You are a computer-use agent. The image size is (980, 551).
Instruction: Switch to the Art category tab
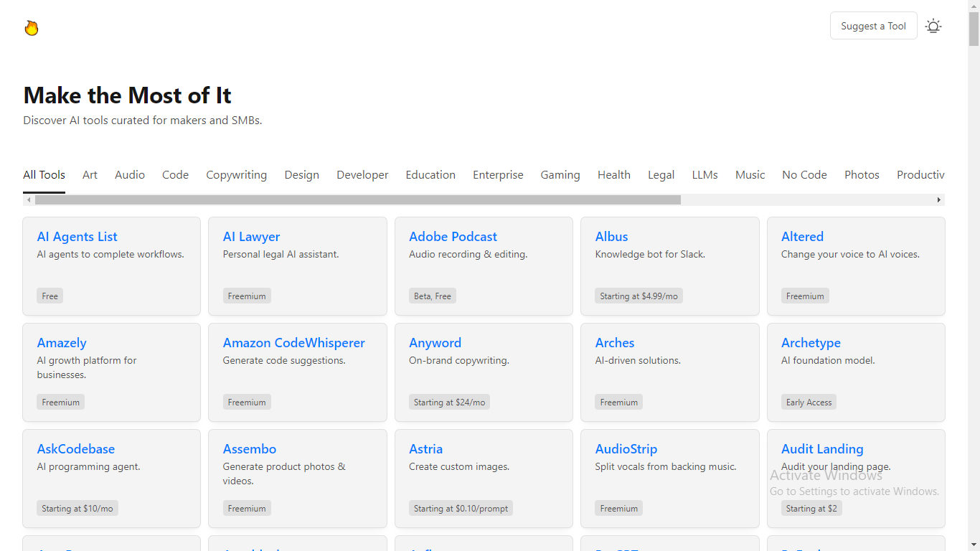click(90, 175)
